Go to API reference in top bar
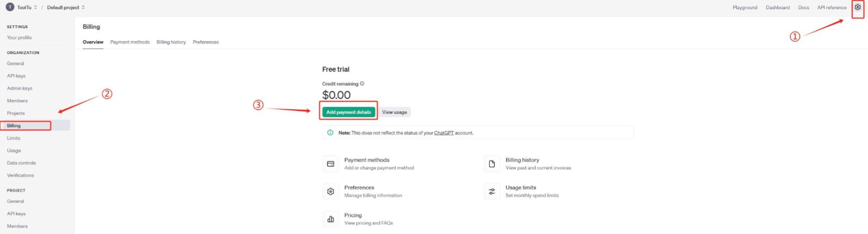868x234 pixels. [831, 7]
